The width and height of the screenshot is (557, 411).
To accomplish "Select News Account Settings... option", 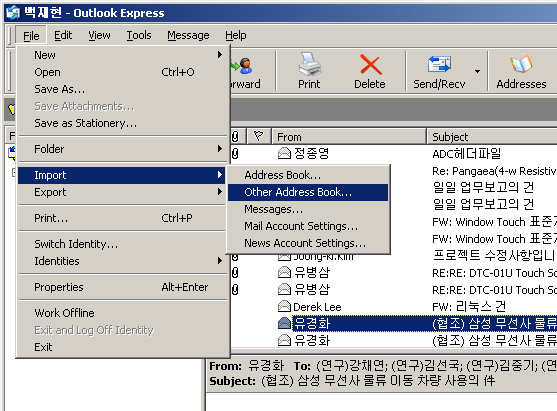I will point(308,243).
